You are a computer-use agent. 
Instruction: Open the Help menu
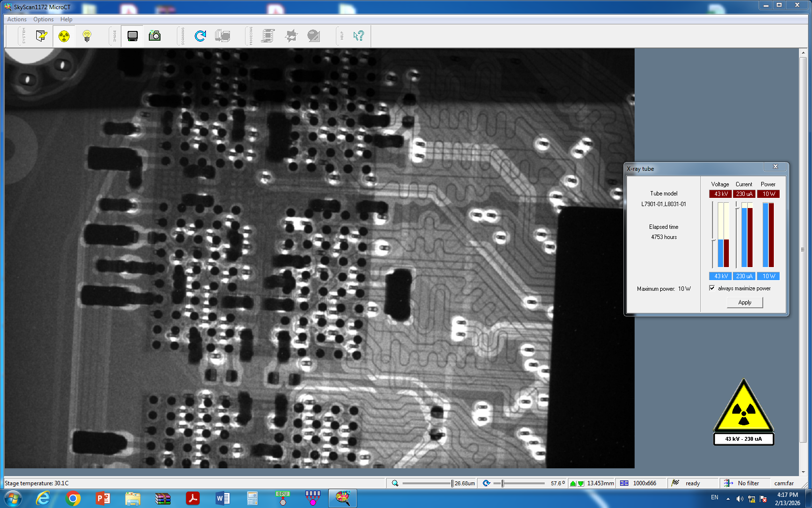66,19
